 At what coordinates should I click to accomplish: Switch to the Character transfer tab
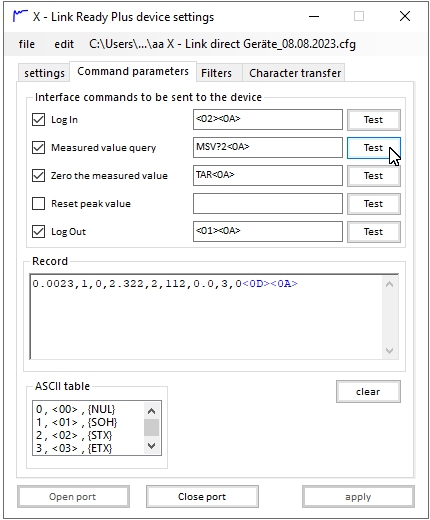point(295,73)
